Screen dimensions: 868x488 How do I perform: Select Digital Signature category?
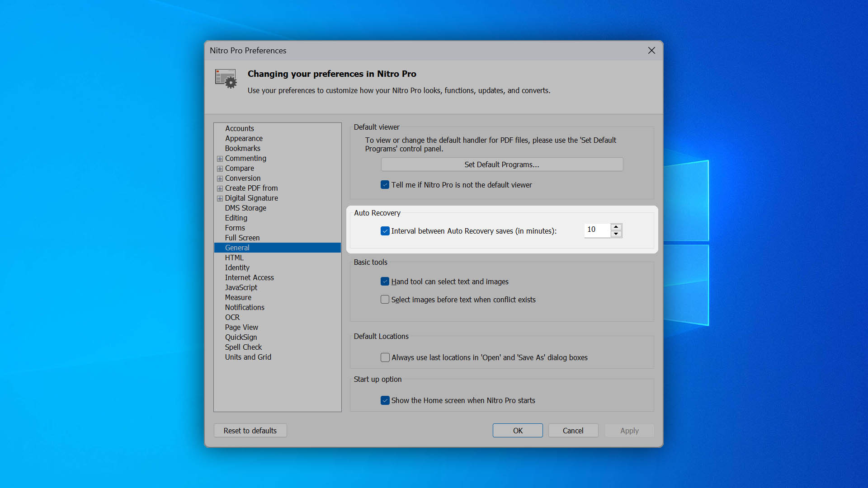251,198
